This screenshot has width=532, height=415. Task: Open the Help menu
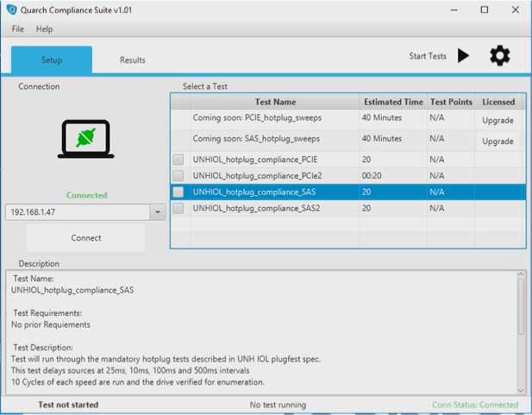45,28
